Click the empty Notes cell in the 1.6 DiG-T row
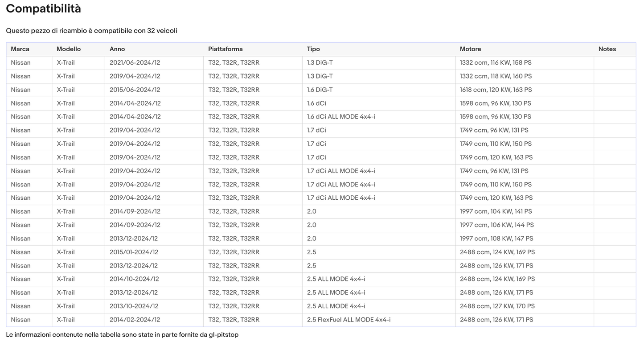The image size is (644, 342). [615, 90]
